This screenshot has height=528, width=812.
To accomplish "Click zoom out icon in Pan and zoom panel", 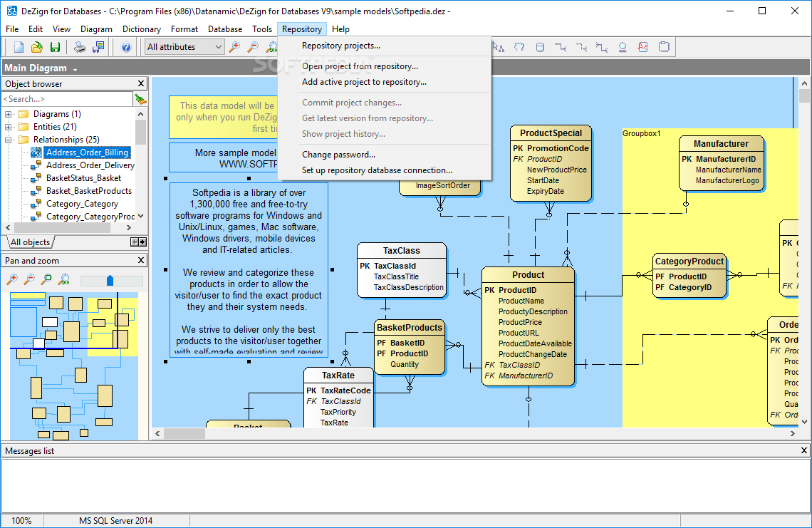I will click(29, 280).
